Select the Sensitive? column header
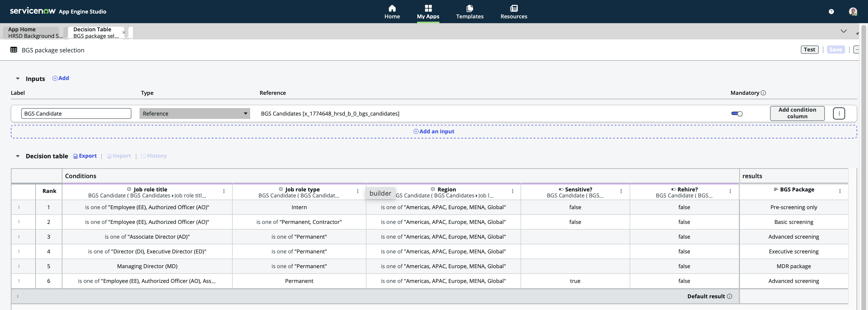The image size is (868, 310). tap(575, 192)
